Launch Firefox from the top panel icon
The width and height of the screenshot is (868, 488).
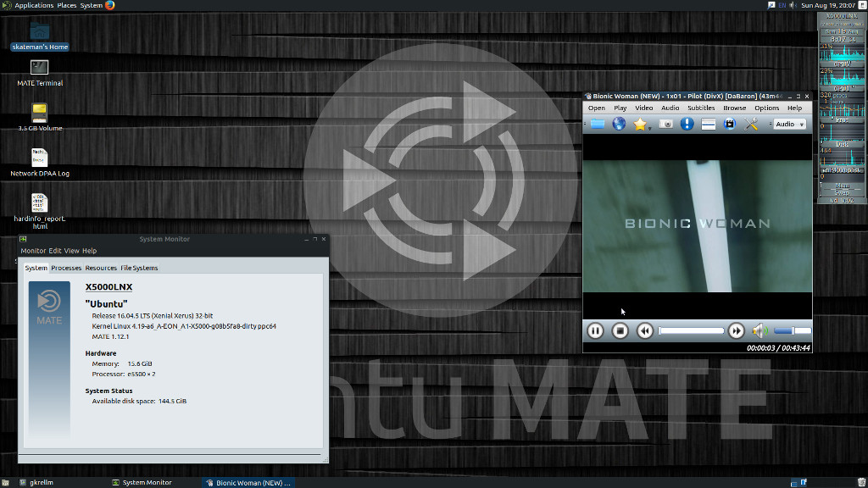[110, 6]
